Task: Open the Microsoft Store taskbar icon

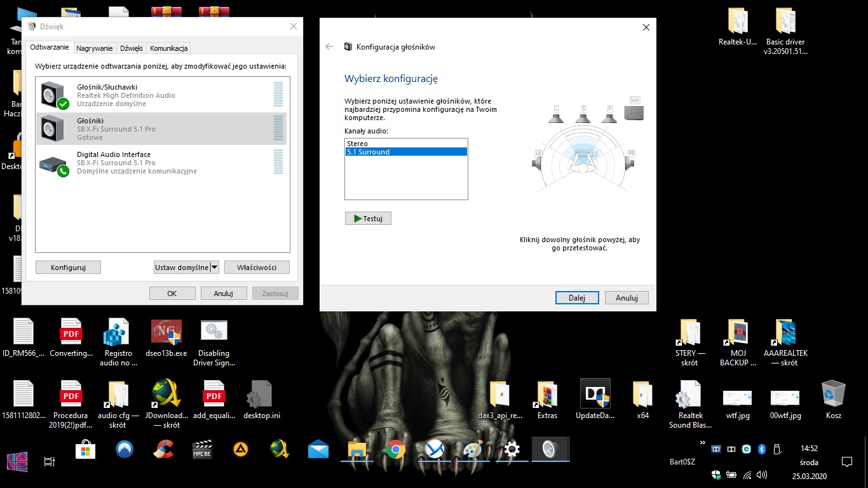Action: [86, 449]
